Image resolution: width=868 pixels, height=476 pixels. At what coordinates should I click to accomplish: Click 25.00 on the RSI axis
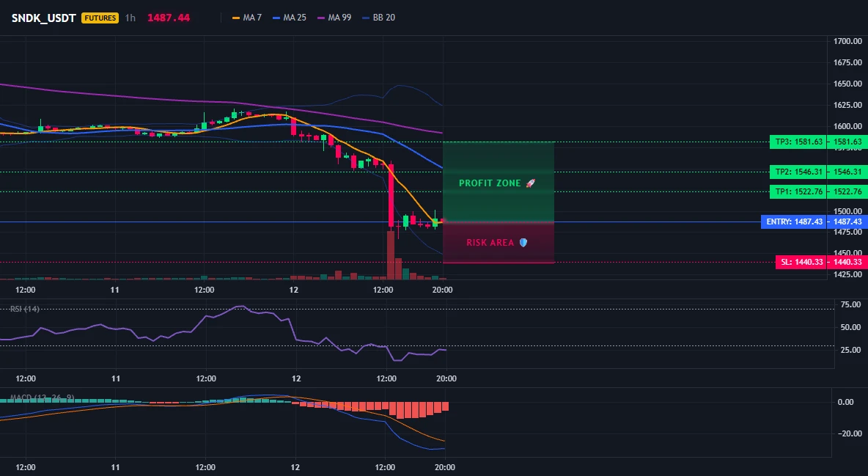pyautogui.click(x=850, y=350)
